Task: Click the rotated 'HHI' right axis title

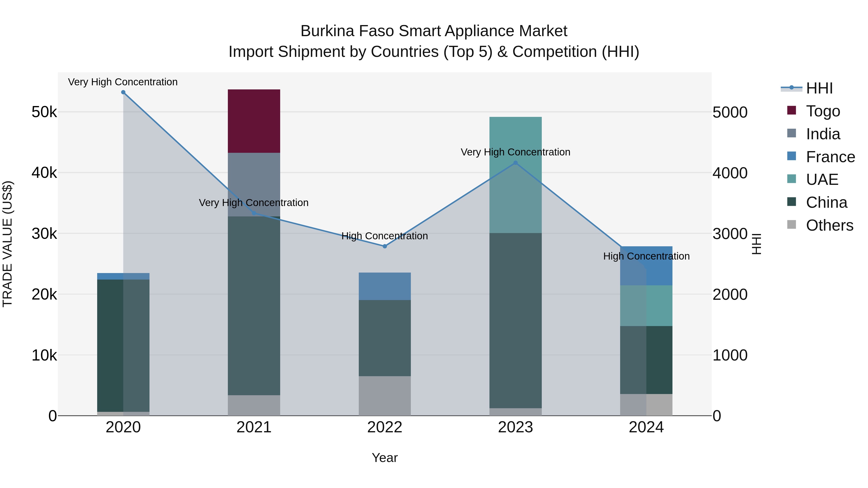Action: tap(757, 244)
